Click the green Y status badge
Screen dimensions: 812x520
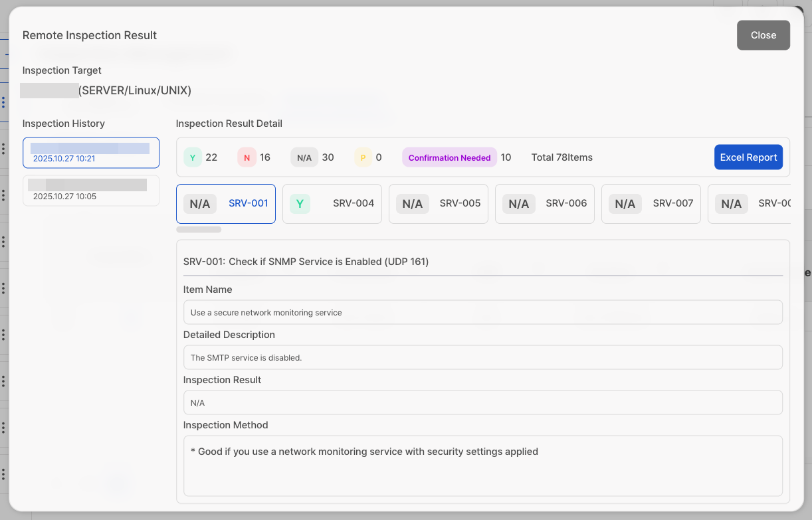[x=193, y=157]
